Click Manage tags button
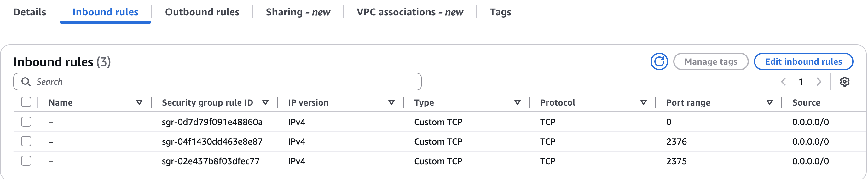 (711, 62)
